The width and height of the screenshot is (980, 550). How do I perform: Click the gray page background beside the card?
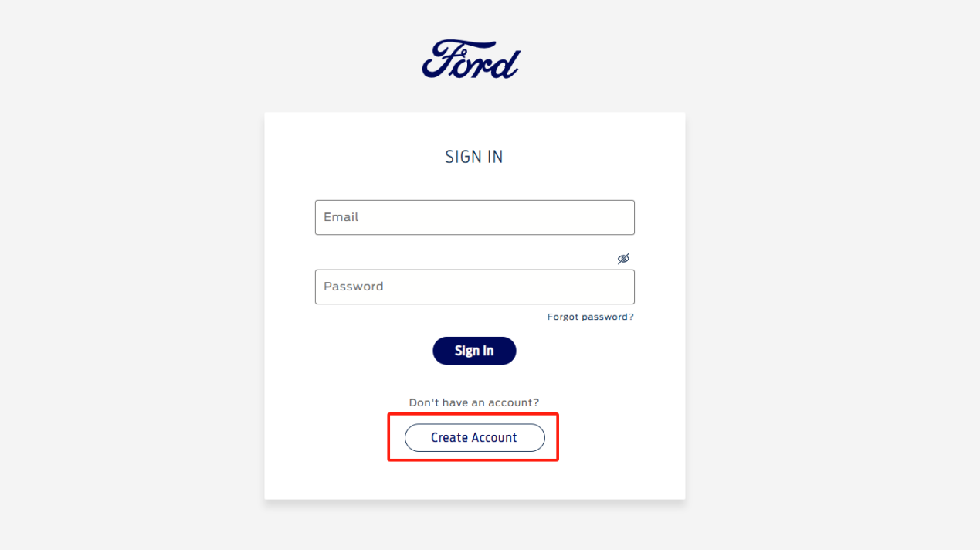[x=131, y=309]
